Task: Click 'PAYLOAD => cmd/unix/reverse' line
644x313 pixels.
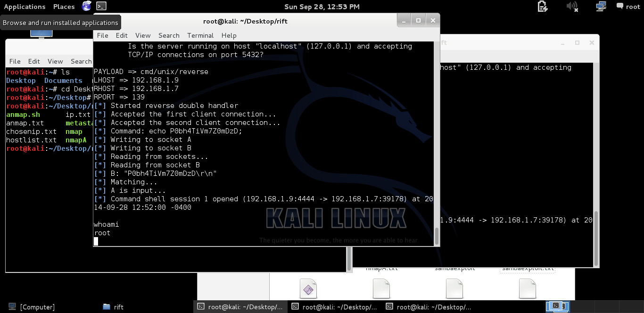Action: pyautogui.click(x=151, y=72)
